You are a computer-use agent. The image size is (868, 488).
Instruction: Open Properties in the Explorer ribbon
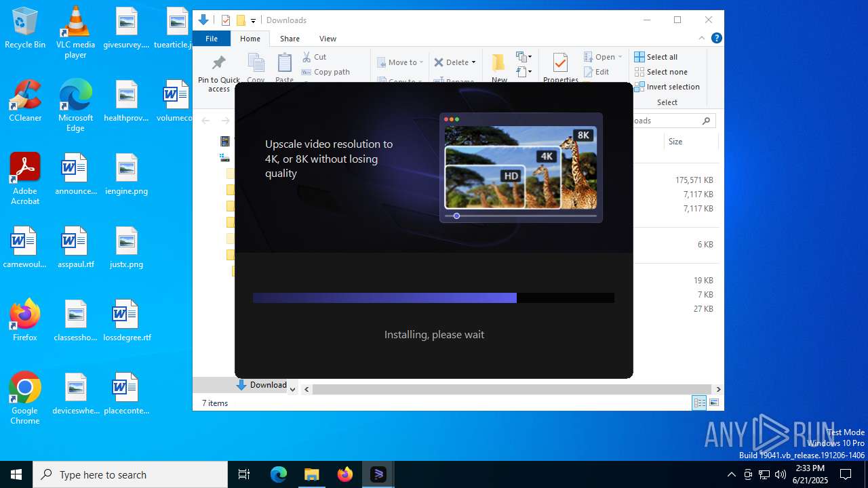pyautogui.click(x=560, y=68)
